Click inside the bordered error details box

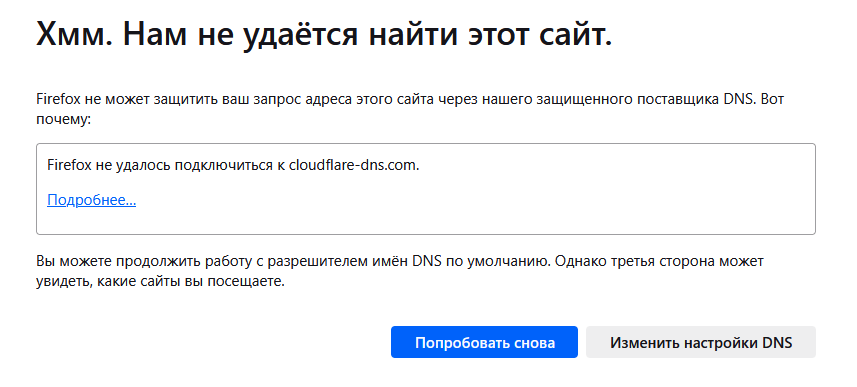pyautogui.click(x=426, y=189)
